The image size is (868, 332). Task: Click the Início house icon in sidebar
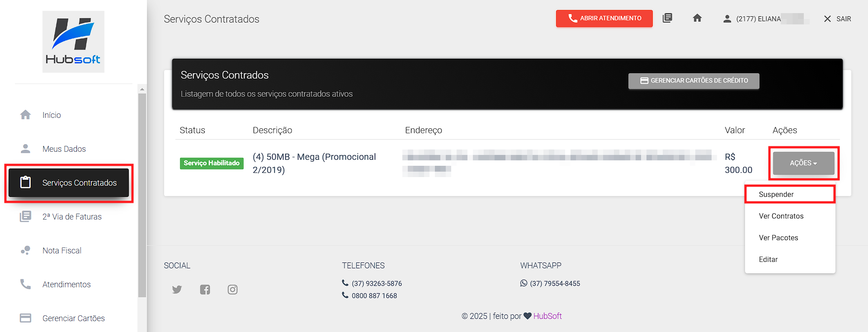tap(26, 115)
